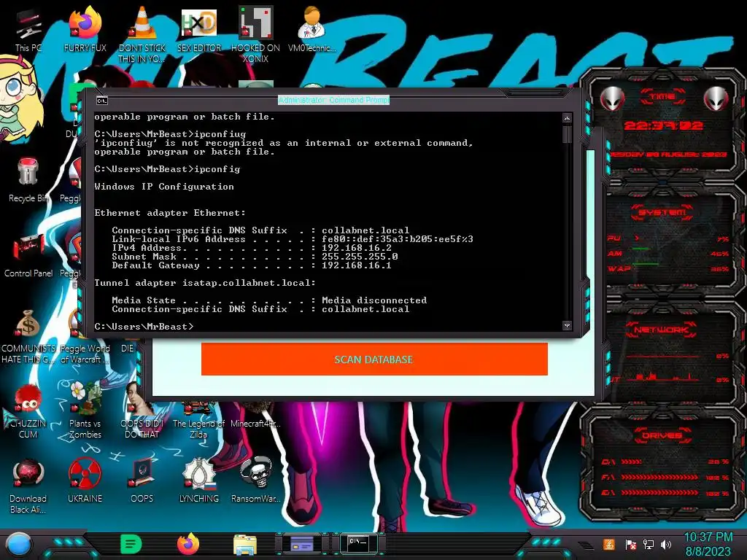Open the HOOKED ON XONIX shortcut
The width and height of the screenshot is (747, 560).
click(x=256, y=34)
